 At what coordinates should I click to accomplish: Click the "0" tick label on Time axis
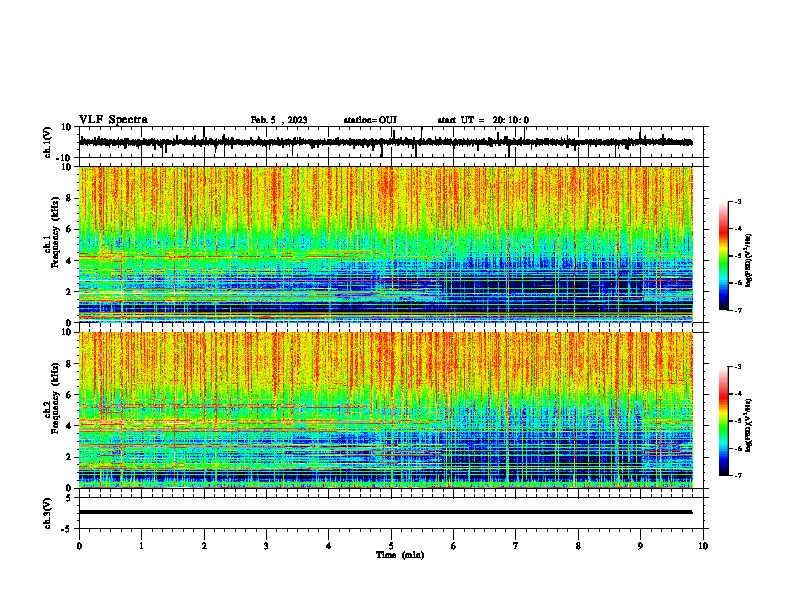coord(79,546)
